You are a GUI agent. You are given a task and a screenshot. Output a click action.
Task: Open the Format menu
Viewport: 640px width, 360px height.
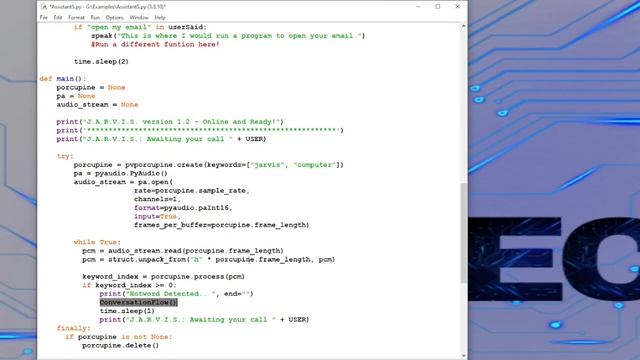[x=76, y=18]
